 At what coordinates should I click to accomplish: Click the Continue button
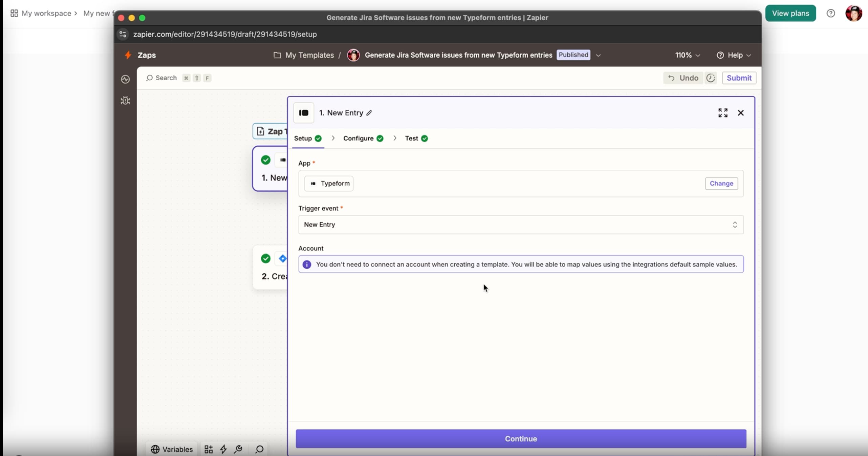521,439
